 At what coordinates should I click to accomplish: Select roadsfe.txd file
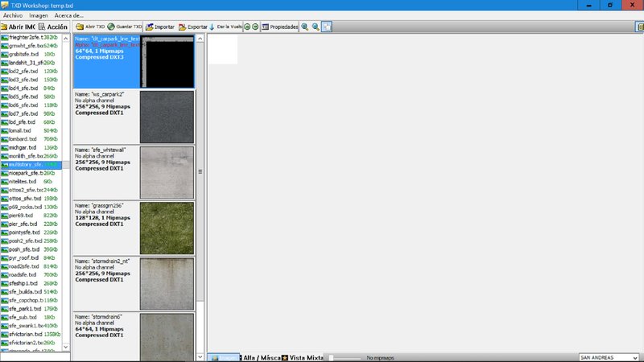click(x=31, y=274)
